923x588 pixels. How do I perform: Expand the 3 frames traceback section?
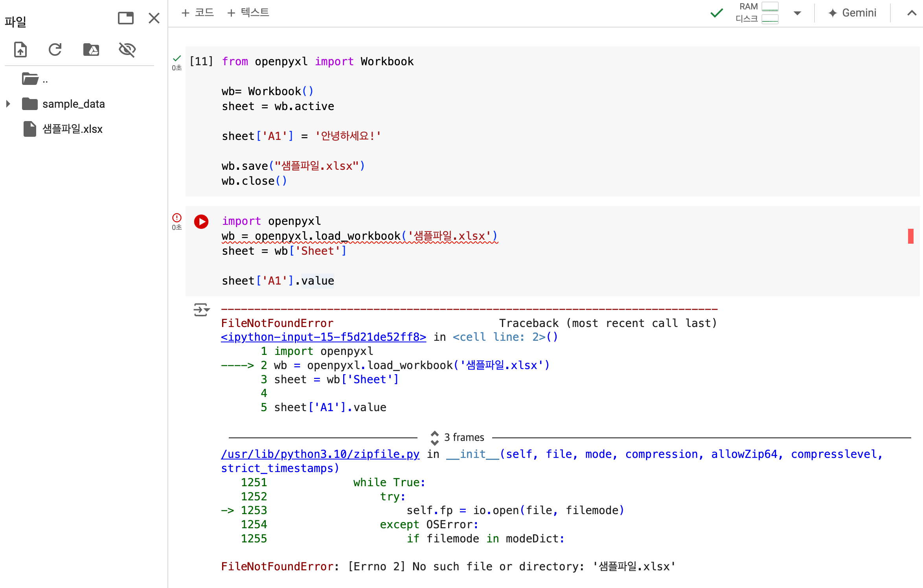tap(458, 437)
